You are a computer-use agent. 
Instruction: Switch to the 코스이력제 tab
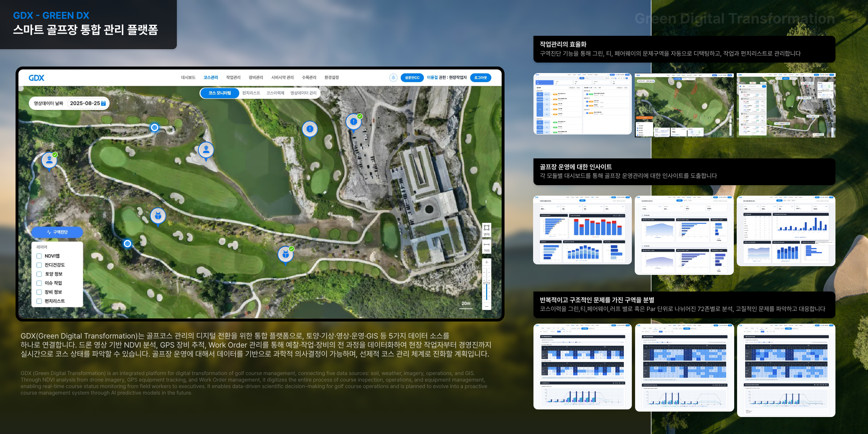(275, 93)
